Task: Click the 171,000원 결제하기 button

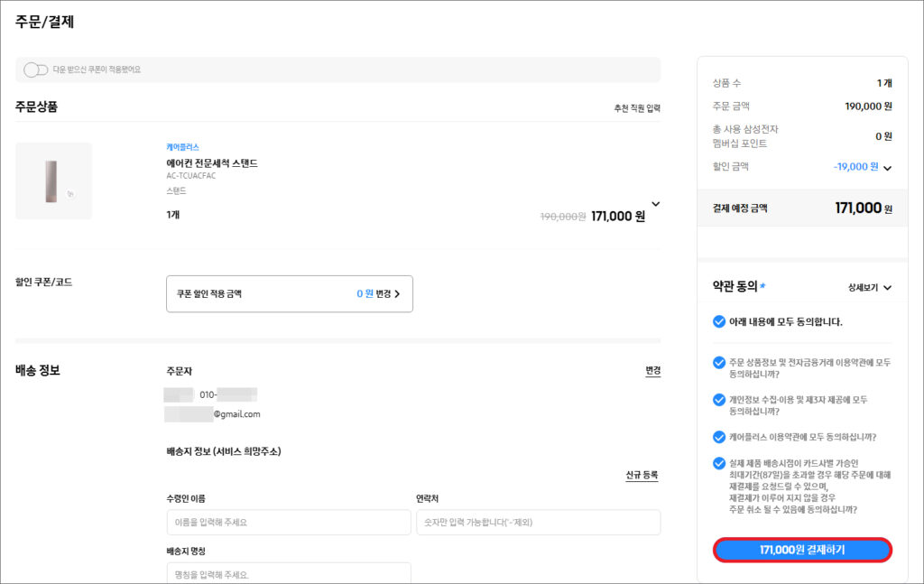Action: coord(802,550)
